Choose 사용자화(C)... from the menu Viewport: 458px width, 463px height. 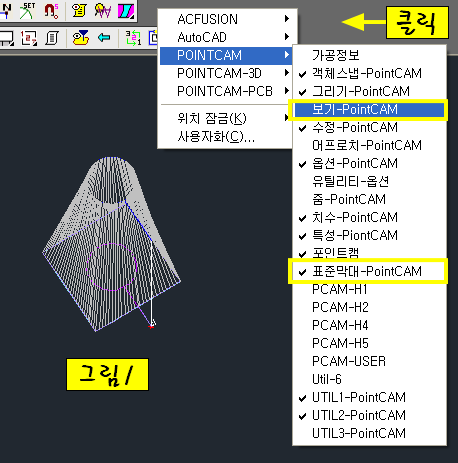(226, 136)
